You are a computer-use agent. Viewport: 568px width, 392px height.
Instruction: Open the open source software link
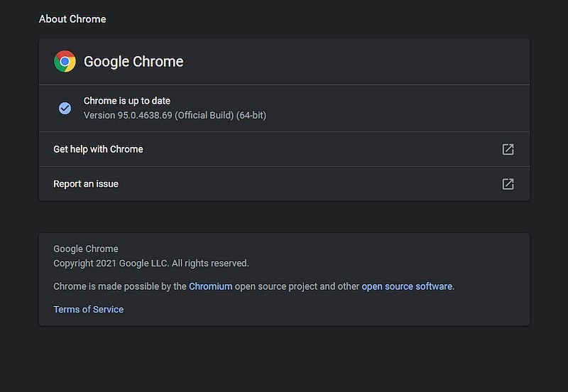(x=407, y=286)
